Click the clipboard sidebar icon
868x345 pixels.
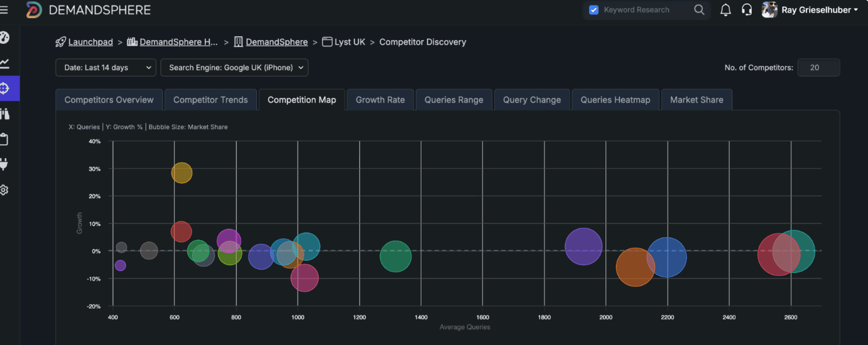pyautogui.click(x=4, y=139)
